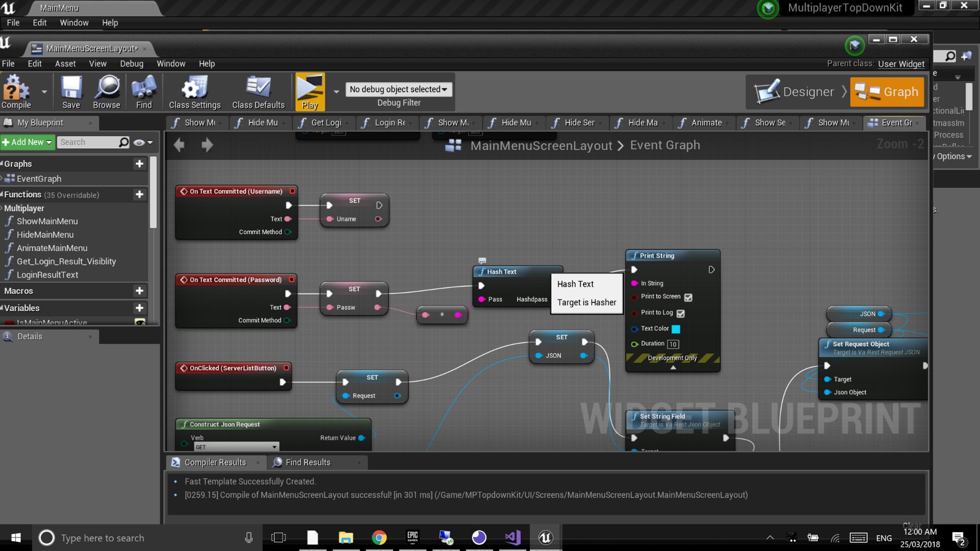The height and width of the screenshot is (551, 980).
Task: Switch to Find Results tab
Action: pyautogui.click(x=307, y=462)
